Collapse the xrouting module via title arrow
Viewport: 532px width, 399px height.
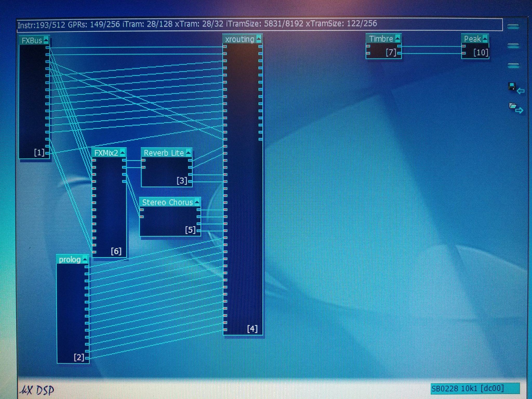[x=259, y=39]
